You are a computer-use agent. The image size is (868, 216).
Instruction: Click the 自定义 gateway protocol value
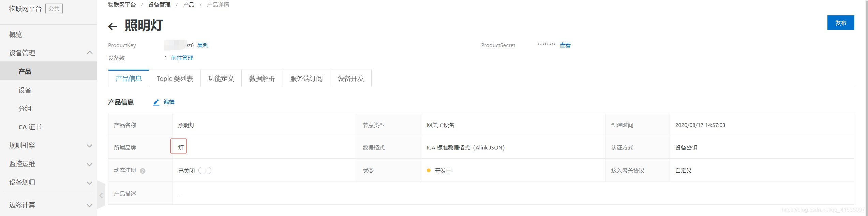tap(684, 171)
